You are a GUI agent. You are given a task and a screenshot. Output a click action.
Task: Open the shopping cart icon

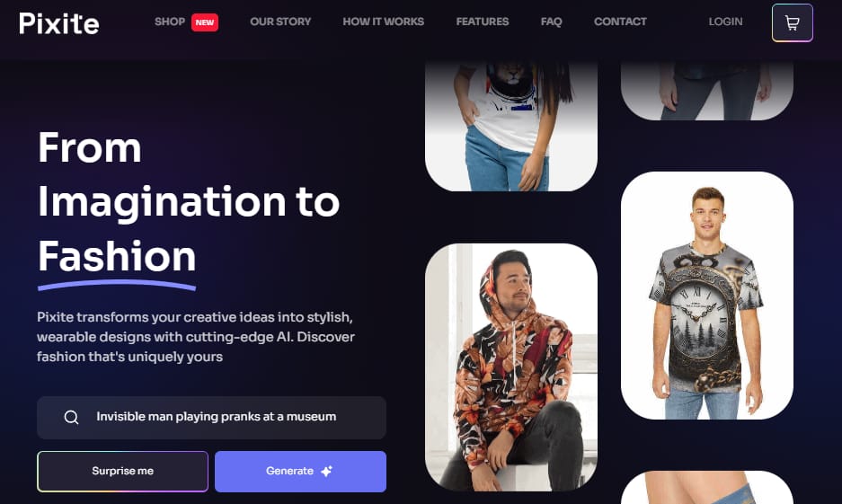(792, 22)
